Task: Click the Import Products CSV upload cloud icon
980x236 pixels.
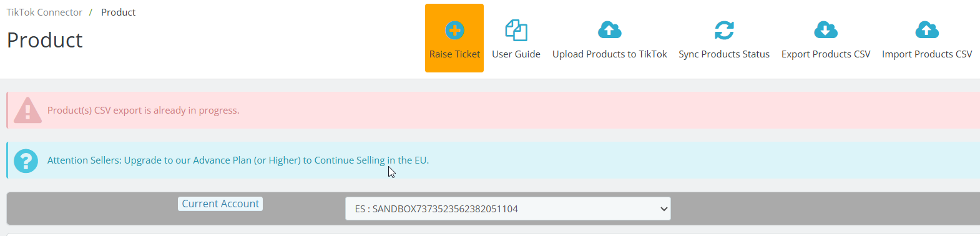Action: coord(927,29)
